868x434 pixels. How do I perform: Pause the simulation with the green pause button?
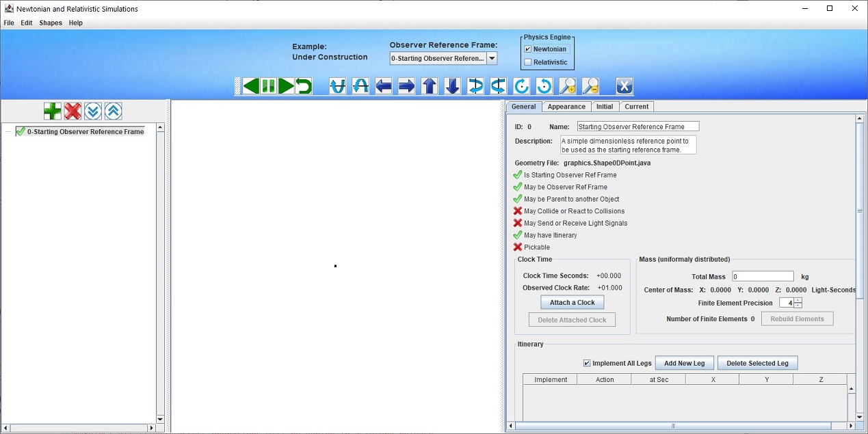(x=268, y=86)
